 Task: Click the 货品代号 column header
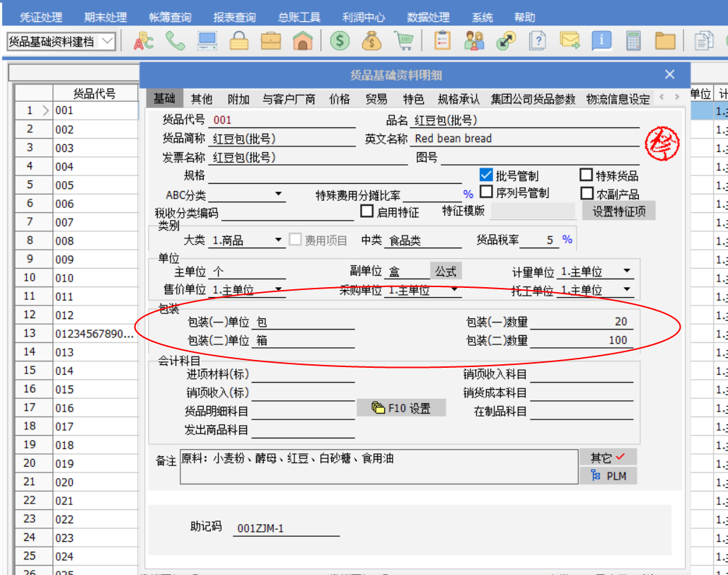click(x=96, y=93)
